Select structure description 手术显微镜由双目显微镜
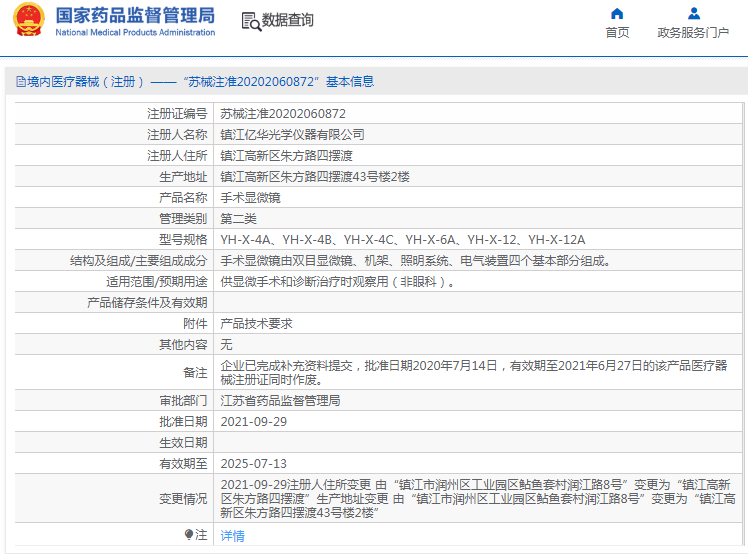This screenshot has height=554, width=748. (x=416, y=261)
